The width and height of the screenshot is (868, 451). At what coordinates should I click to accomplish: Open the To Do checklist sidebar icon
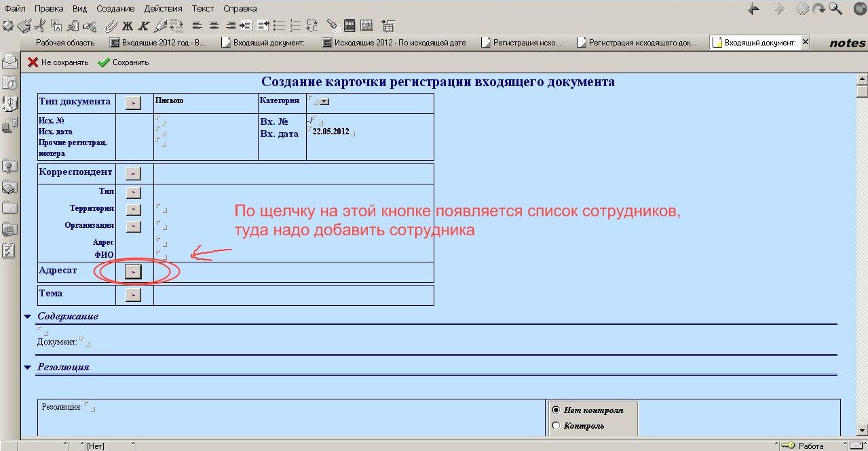(x=10, y=251)
